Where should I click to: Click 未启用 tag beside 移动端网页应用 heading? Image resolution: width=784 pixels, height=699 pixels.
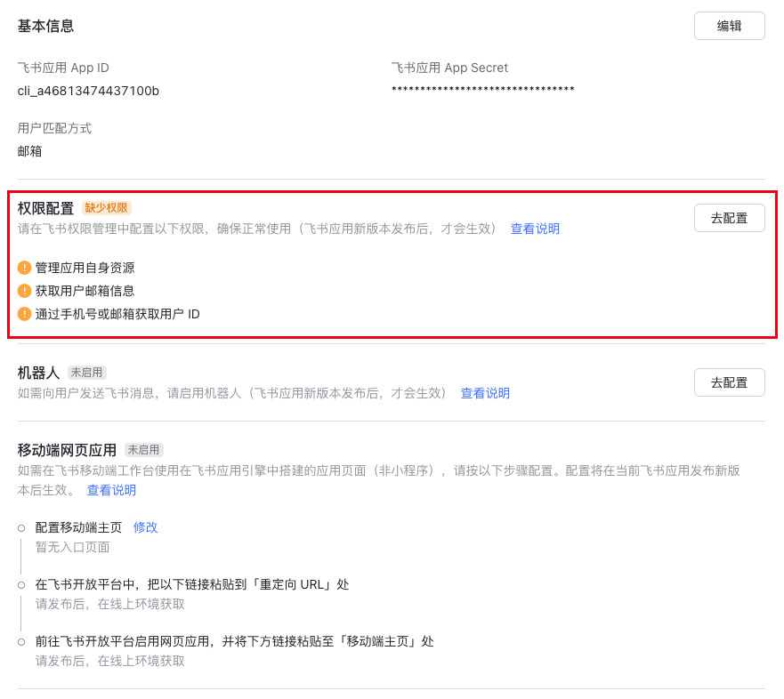144,450
